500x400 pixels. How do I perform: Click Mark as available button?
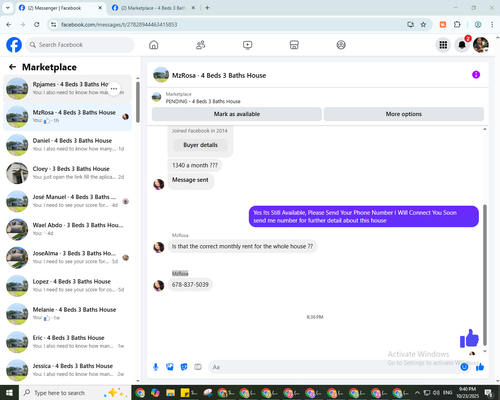tap(237, 114)
